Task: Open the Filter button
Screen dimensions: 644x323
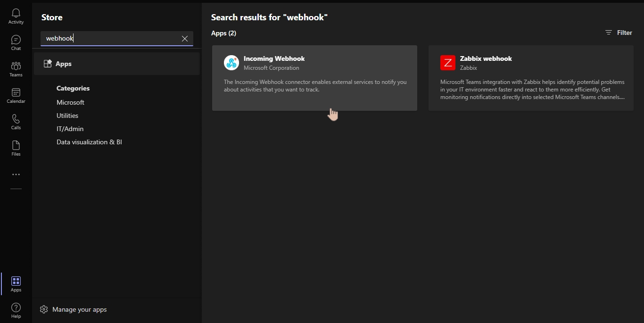Action: click(619, 33)
